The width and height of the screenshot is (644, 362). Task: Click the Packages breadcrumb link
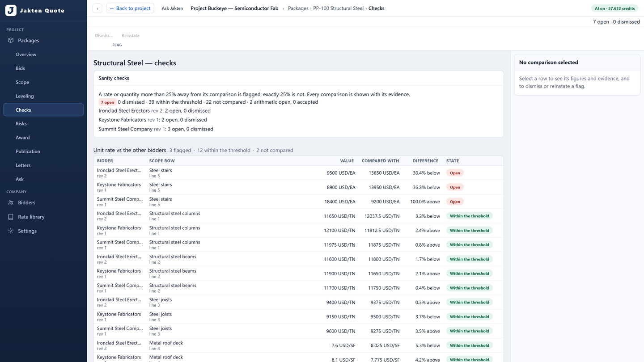[298, 8]
